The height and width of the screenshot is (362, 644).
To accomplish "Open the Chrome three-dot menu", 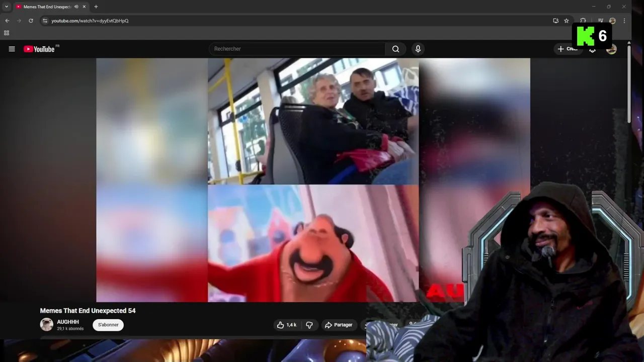I will (624, 21).
